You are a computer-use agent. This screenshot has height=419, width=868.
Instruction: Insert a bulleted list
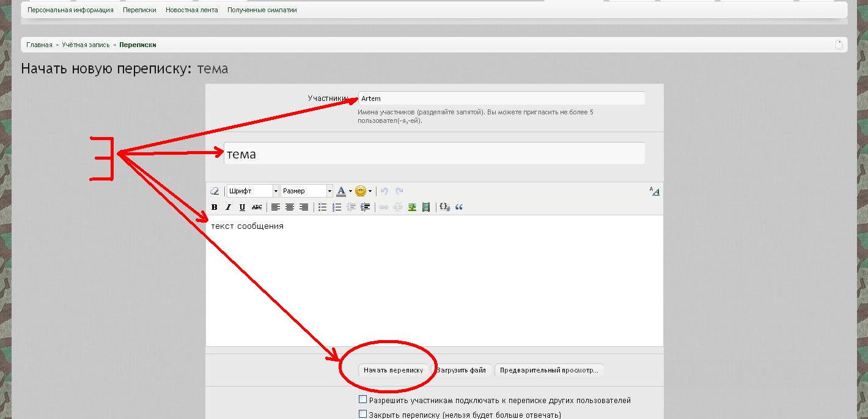[x=323, y=207]
